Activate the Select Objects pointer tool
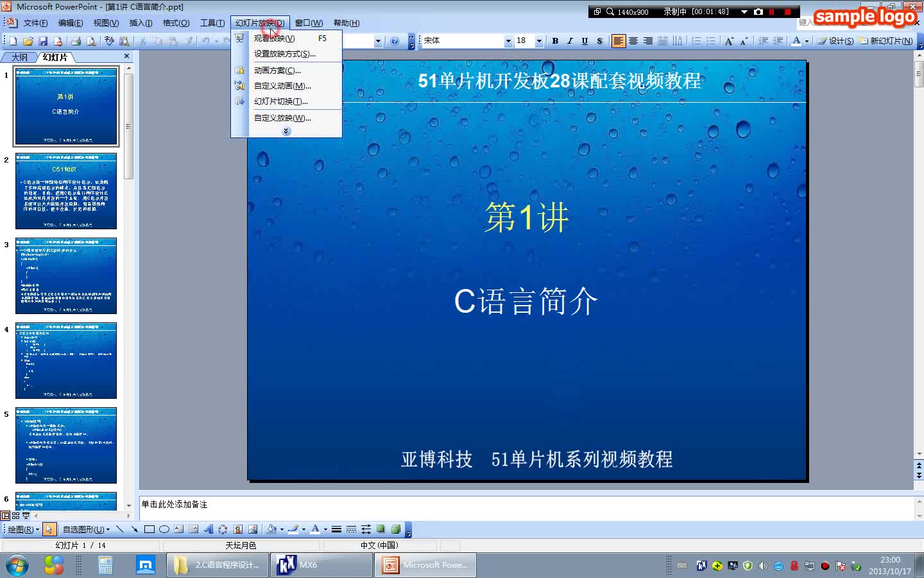This screenshot has height=578, width=924. (x=49, y=529)
